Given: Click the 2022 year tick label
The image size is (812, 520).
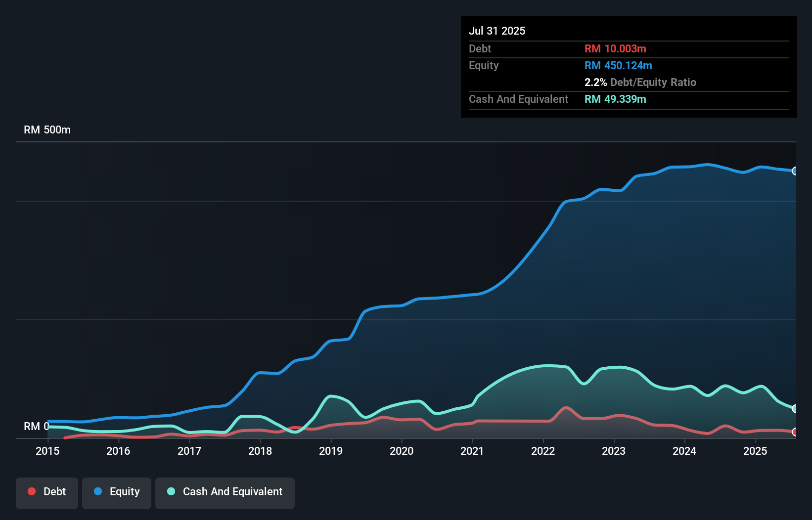Looking at the screenshot, I should 543,451.
